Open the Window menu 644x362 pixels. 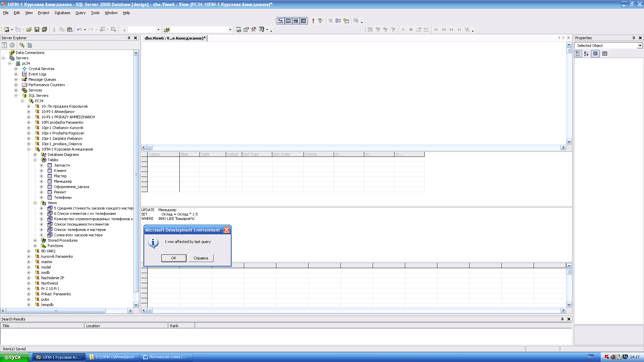111,13
